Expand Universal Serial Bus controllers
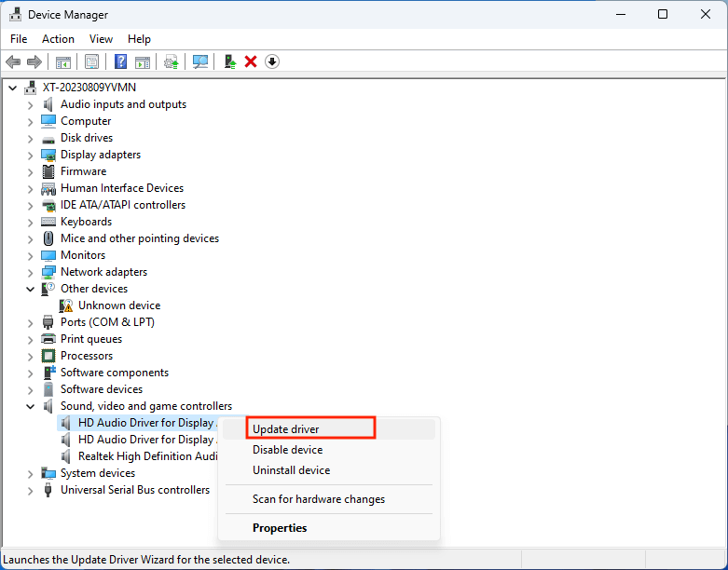 (x=31, y=490)
